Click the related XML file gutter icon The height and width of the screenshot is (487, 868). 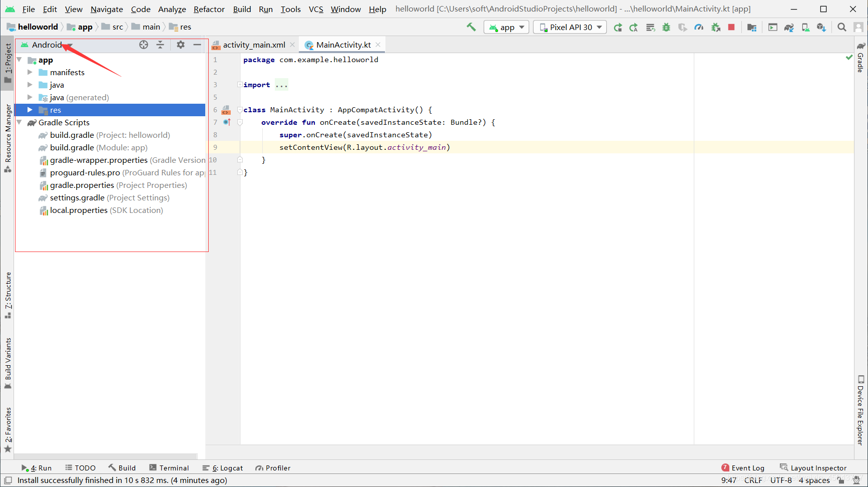tap(226, 110)
